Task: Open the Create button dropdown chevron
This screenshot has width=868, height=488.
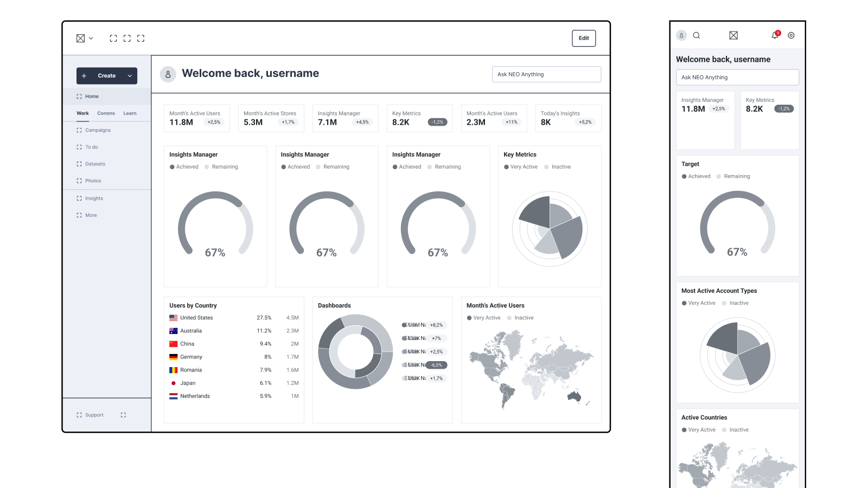Action: [x=130, y=76]
